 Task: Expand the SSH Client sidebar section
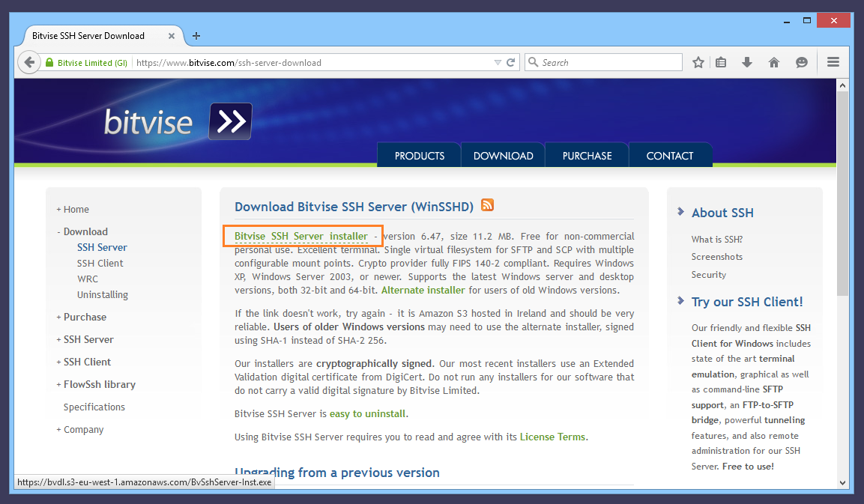coord(58,362)
